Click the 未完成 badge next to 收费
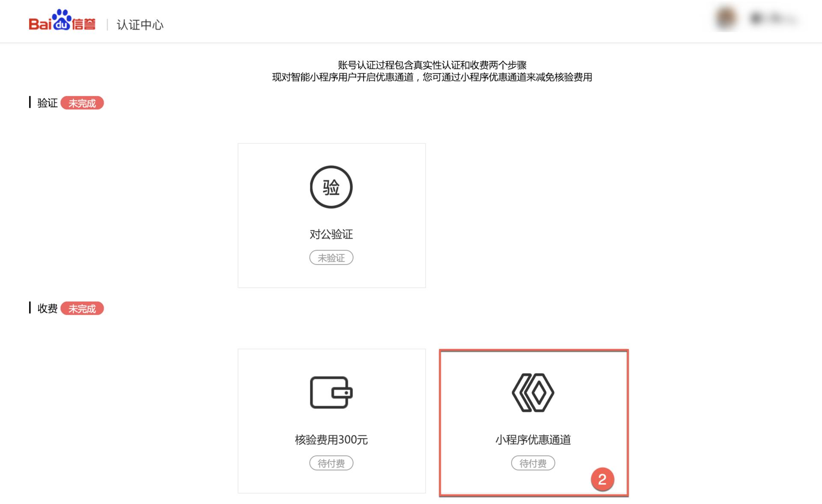The image size is (822, 504). pos(83,308)
